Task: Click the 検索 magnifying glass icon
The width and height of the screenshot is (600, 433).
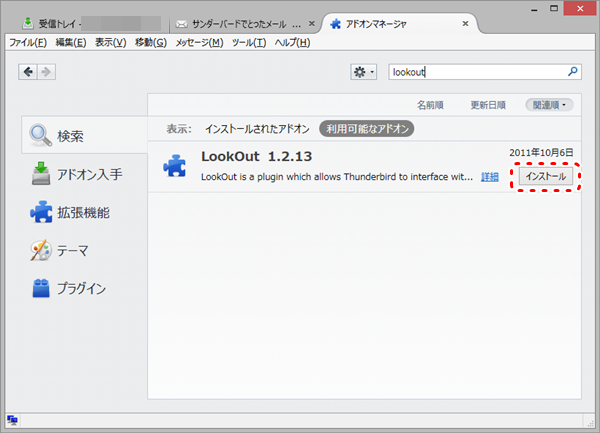Action: (x=40, y=135)
